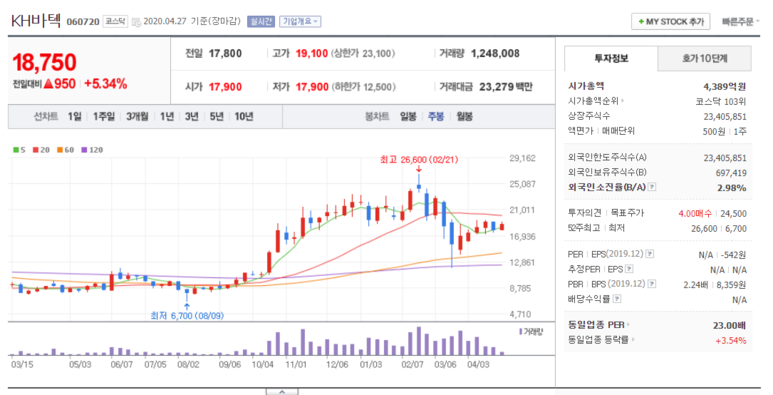Click the arrow next to 동일업종 PER
Screen dimensions: 773x395
(x=629, y=325)
